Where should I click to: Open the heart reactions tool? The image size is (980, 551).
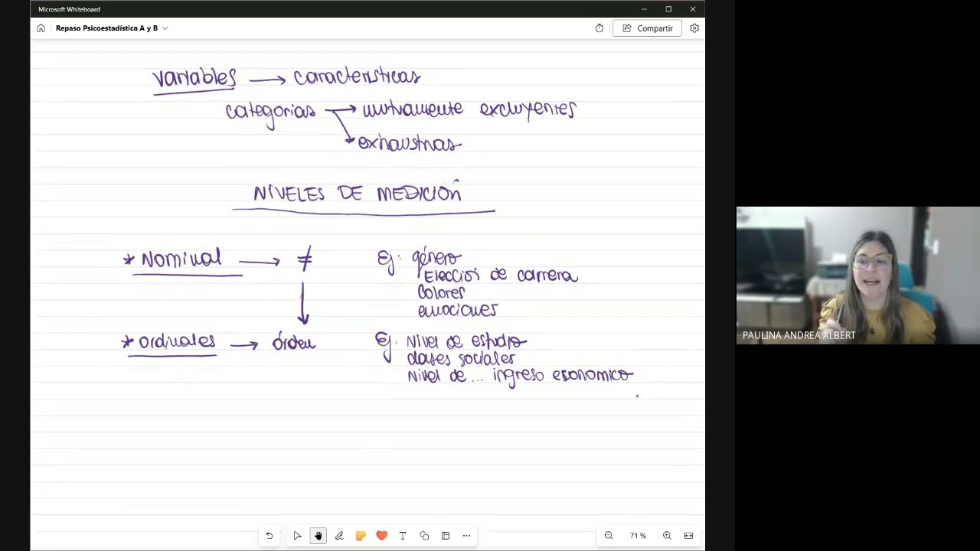coord(381,536)
